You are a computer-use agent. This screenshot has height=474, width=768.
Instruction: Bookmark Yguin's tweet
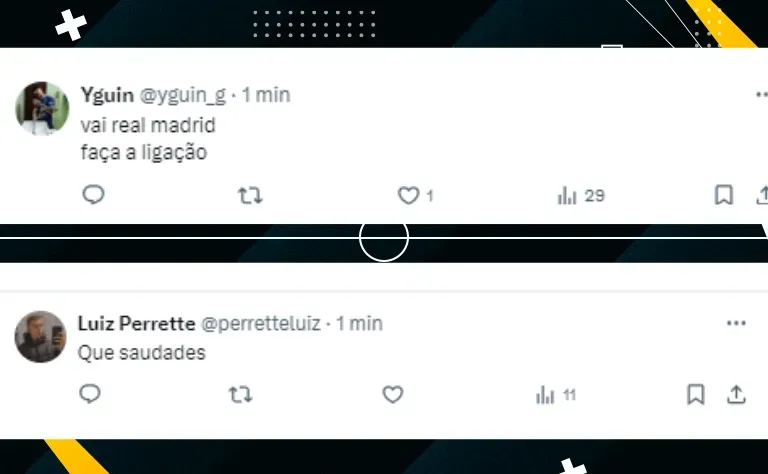click(724, 195)
